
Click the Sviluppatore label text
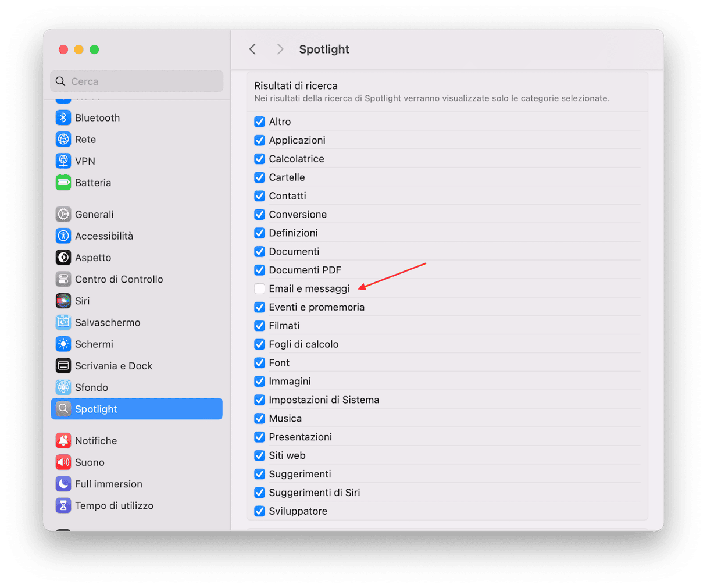pos(298,511)
